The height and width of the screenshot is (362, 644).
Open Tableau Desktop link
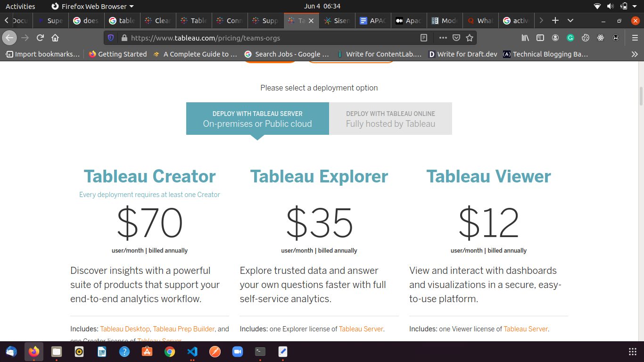[x=125, y=329]
